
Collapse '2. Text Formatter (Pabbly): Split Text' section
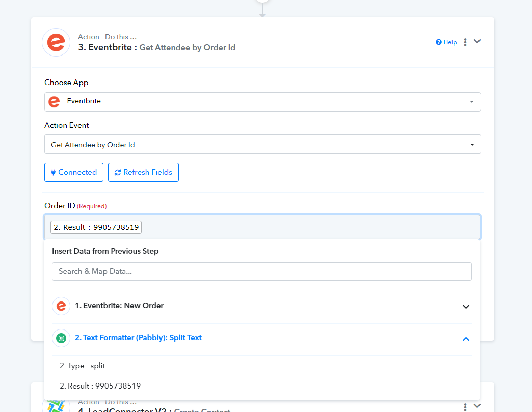(x=261, y=338)
